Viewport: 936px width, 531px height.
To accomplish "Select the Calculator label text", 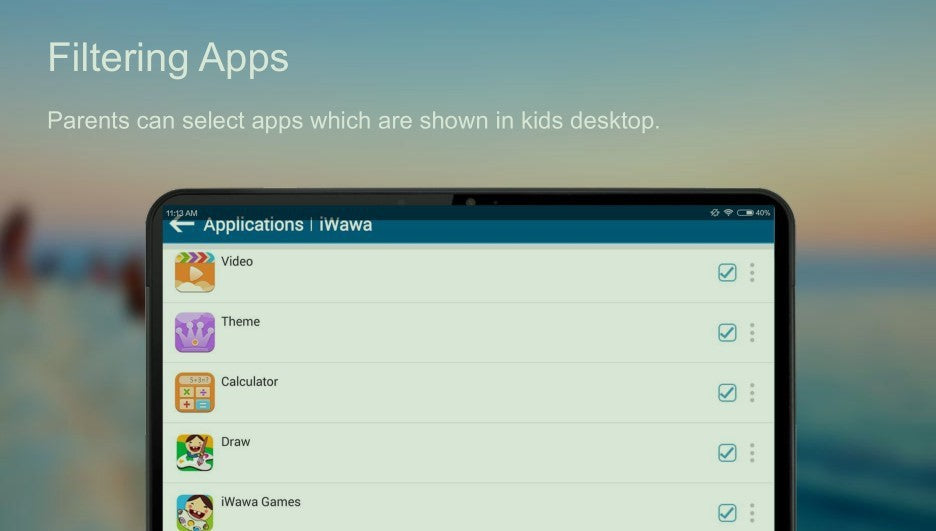I will [x=249, y=382].
